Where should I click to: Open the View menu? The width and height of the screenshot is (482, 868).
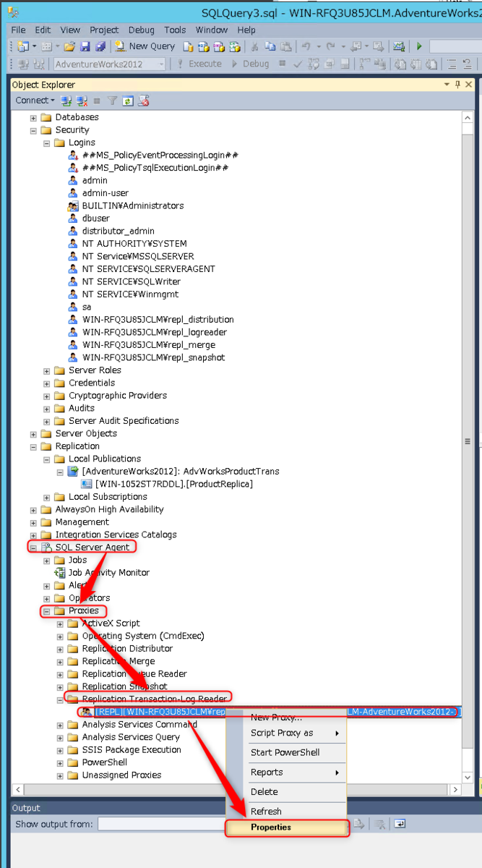click(70, 30)
